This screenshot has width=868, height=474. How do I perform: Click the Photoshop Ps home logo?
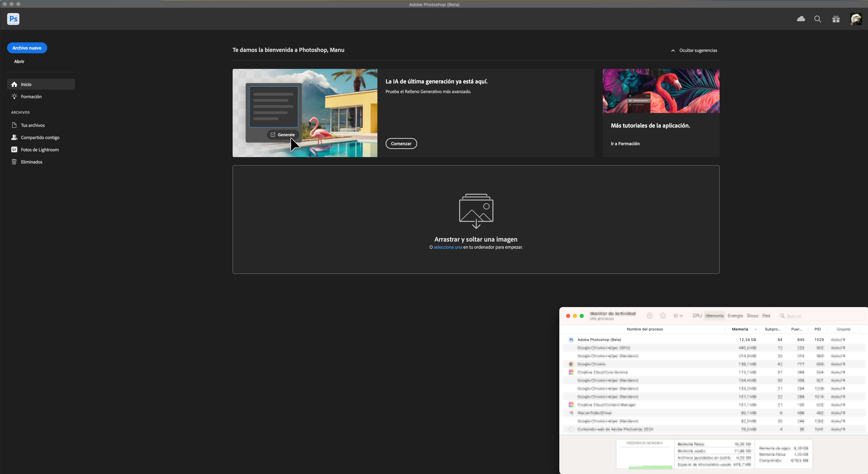[x=13, y=19]
